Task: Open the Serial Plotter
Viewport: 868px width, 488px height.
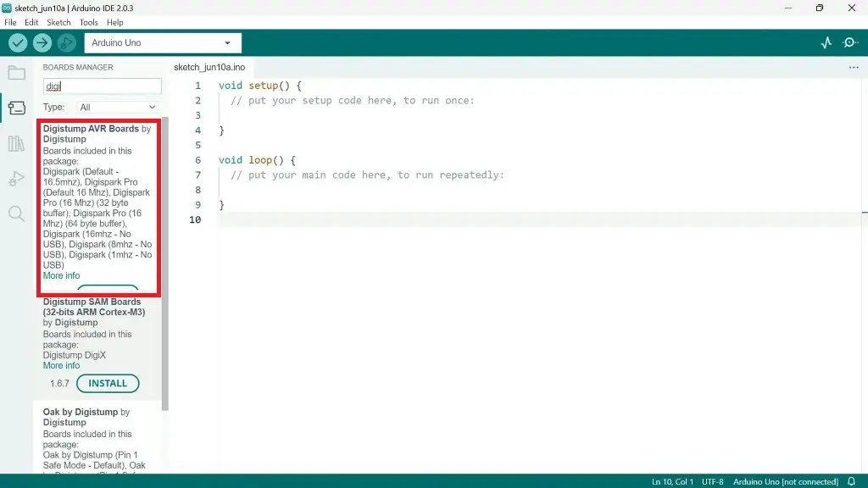Action: pyautogui.click(x=826, y=42)
